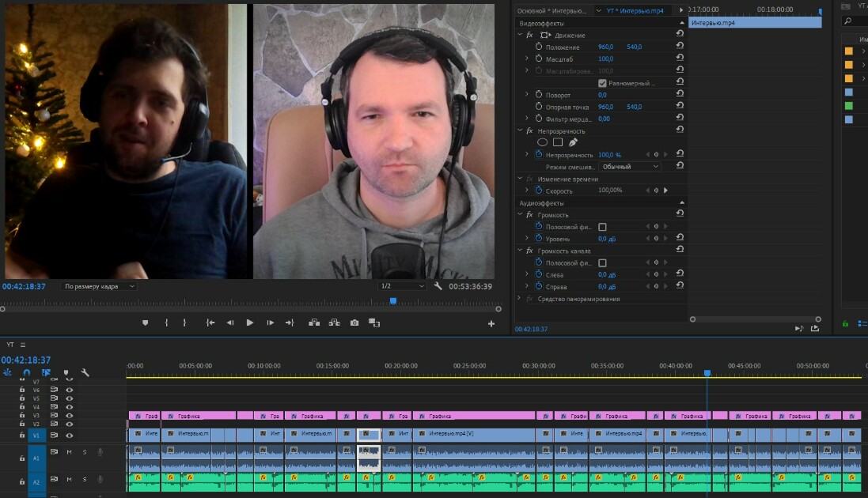The image size is (868, 498).
Task: Click the Play button in program monitor
Action: tap(250, 323)
